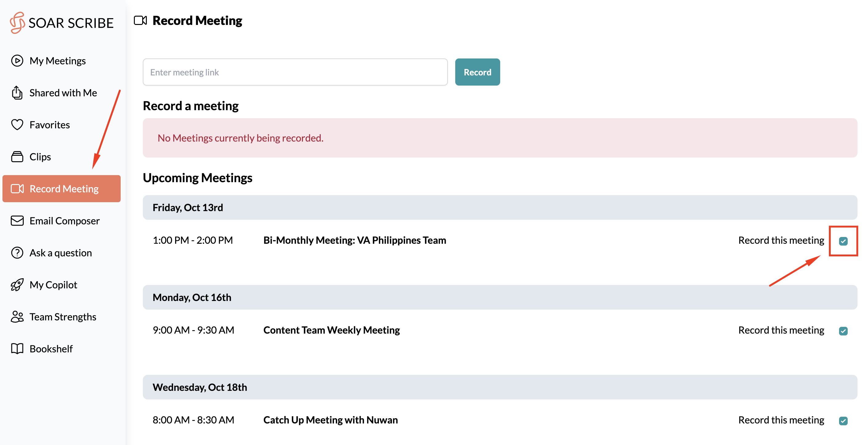This screenshot has height=445, width=868.
Task: Go to the Email Composer page
Action: (64, 221)
